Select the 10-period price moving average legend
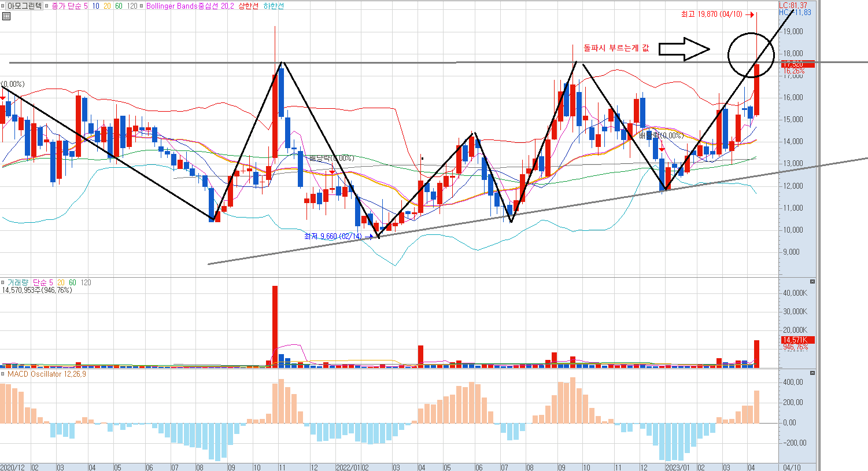 coord(95,6)
